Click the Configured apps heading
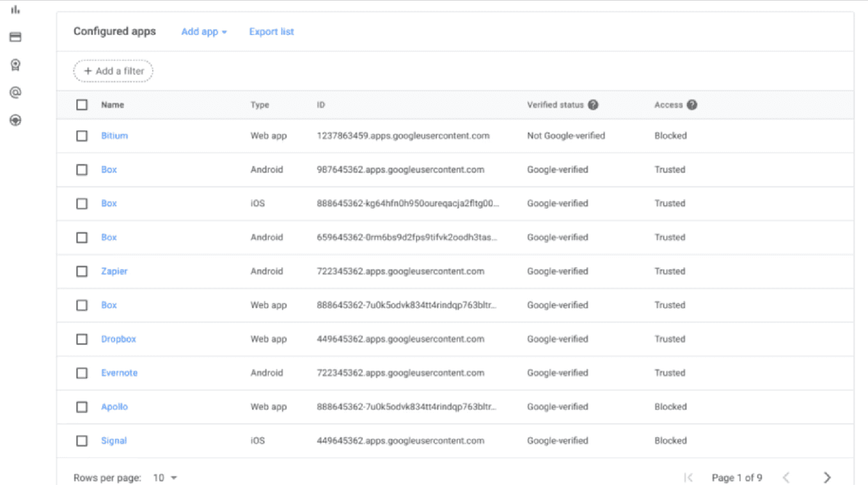This screenshot has height=485, width=868. click(114, 31)
